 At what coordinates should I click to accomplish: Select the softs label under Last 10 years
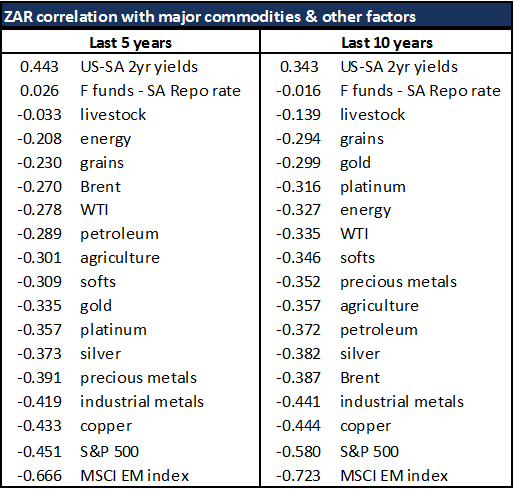click(x=357, y=258)
